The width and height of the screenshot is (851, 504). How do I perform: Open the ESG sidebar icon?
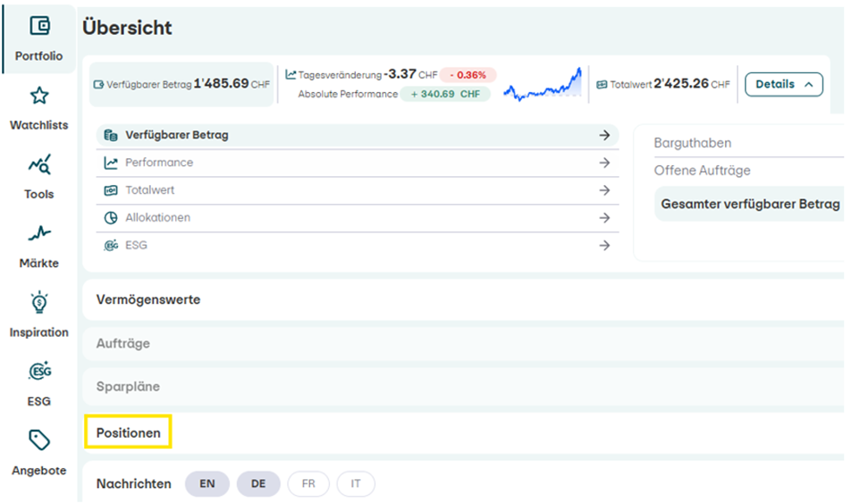(x=39, y=372)
